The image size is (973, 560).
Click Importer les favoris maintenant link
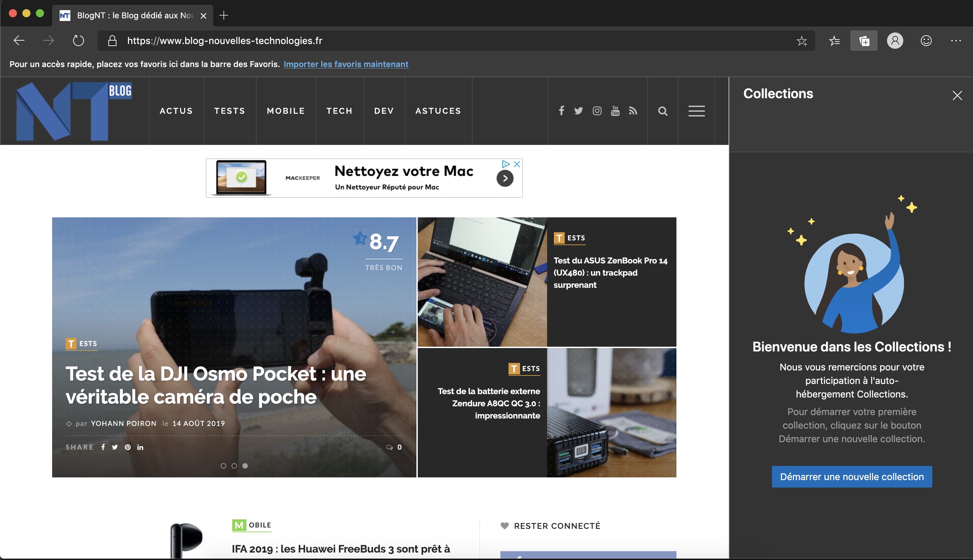[346, 64]
